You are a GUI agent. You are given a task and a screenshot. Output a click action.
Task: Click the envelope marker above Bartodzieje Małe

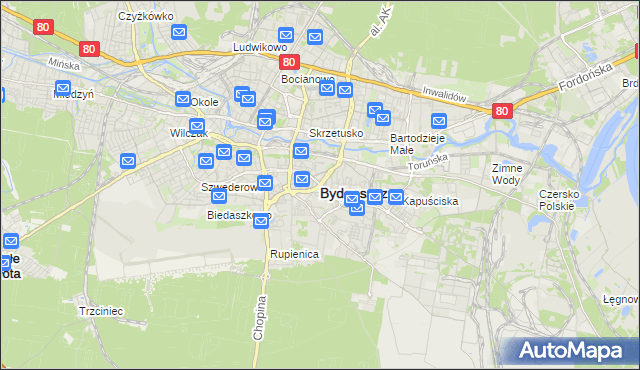(x=439, y=121)
